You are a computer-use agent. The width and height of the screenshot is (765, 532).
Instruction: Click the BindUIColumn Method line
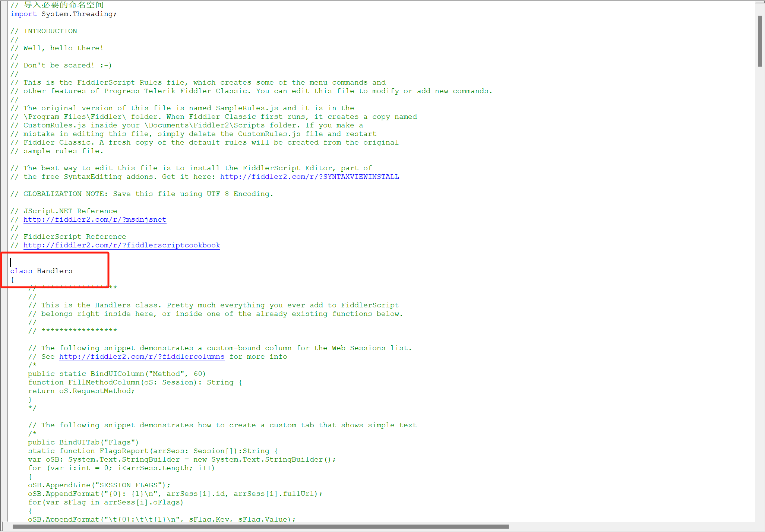click(116, 374)
